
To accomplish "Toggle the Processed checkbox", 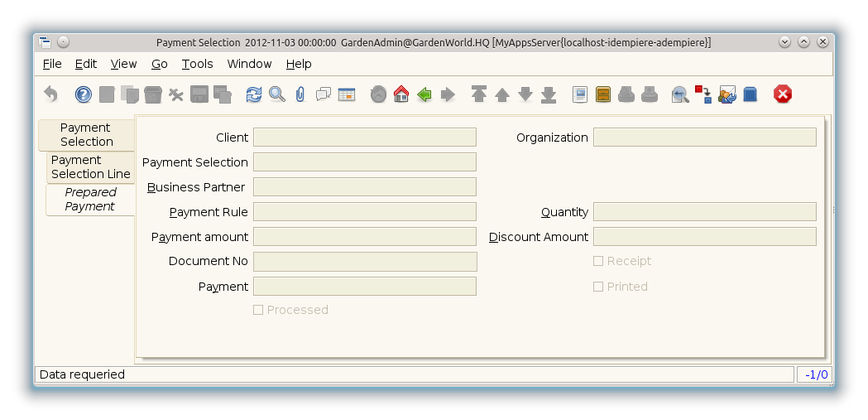I will [258, 310].
